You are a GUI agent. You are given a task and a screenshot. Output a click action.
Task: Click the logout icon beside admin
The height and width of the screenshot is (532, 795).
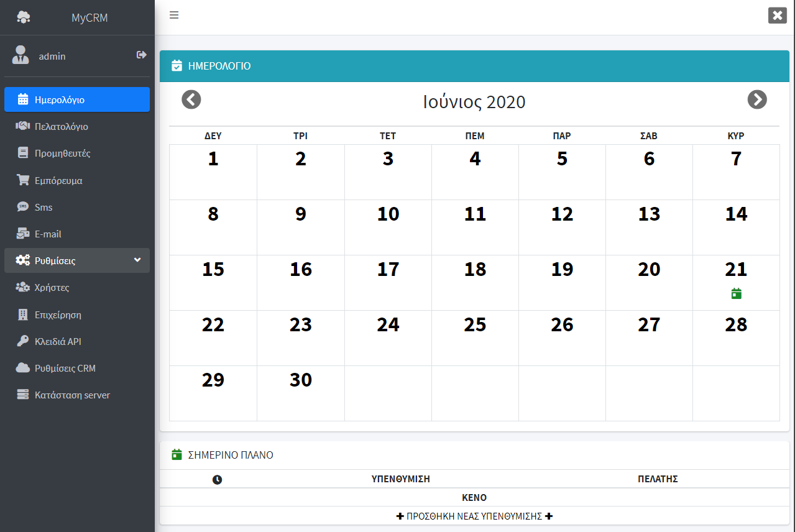coord(142,55)
